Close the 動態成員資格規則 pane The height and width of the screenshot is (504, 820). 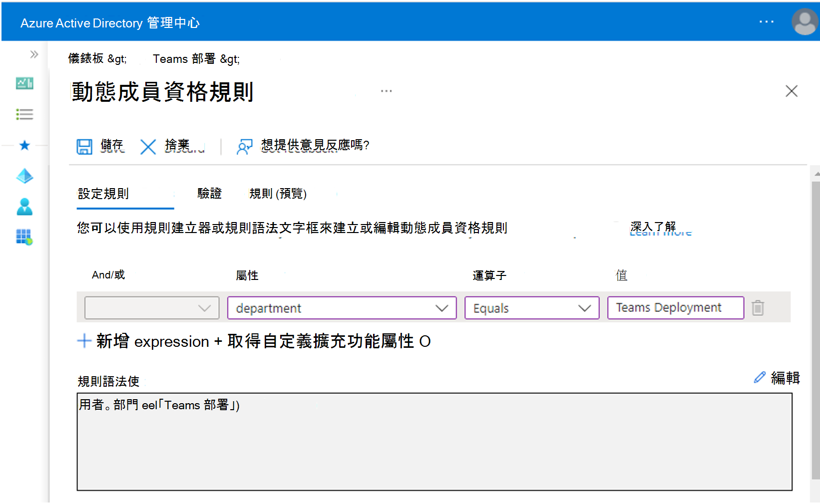tap(792, 91)
